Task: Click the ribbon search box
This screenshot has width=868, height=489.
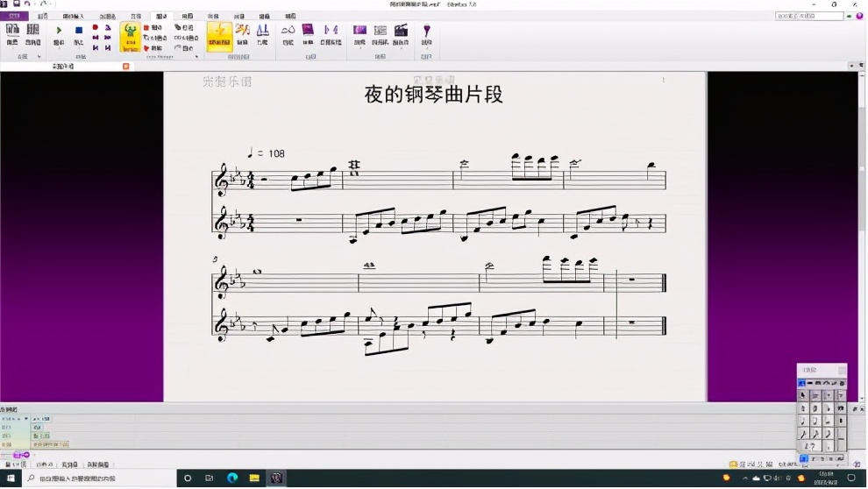Action: (x=809, y=16)
